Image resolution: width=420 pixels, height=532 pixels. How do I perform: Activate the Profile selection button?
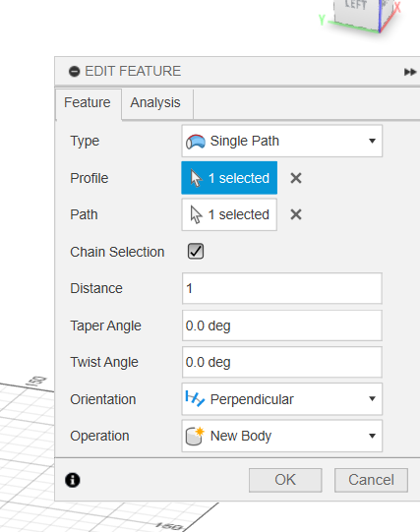(229, 178)
